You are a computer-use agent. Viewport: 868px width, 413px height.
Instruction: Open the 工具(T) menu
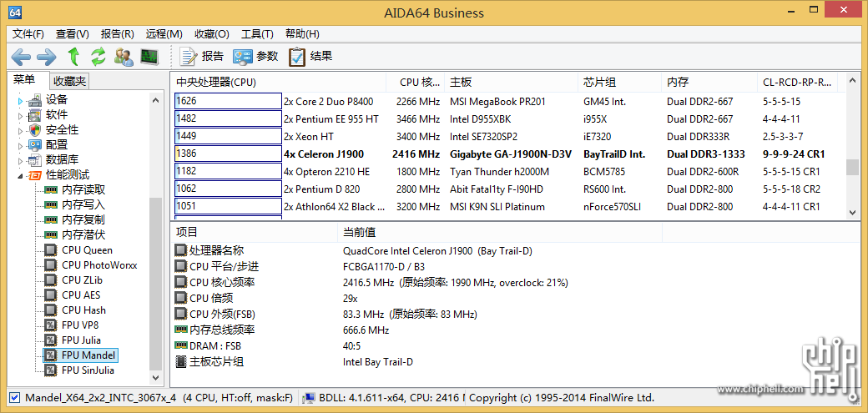[257, 33]
